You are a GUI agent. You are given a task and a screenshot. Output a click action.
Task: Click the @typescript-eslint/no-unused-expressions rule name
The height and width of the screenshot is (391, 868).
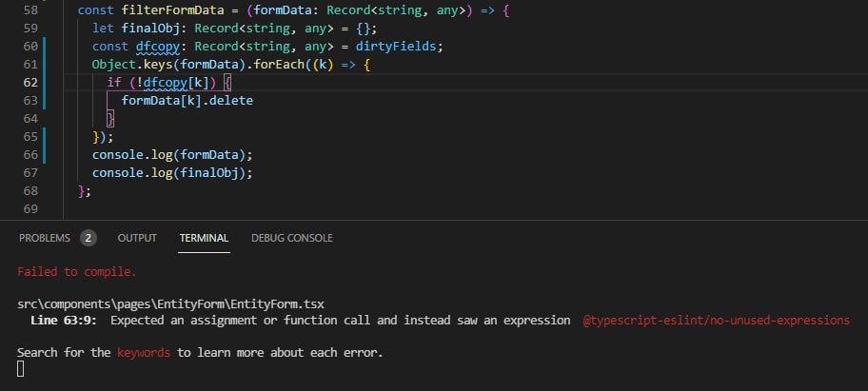pyautogui.click(x=717, y=321)
